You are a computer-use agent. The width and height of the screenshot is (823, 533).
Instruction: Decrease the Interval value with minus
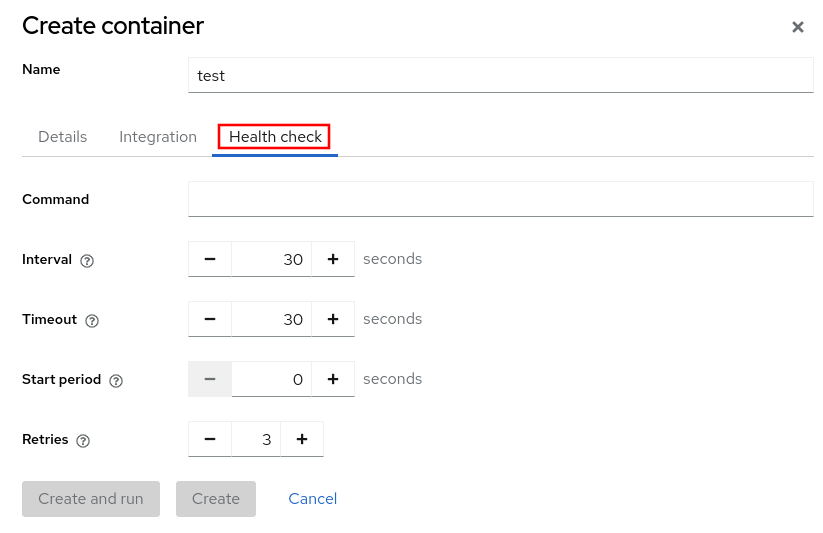210,259
